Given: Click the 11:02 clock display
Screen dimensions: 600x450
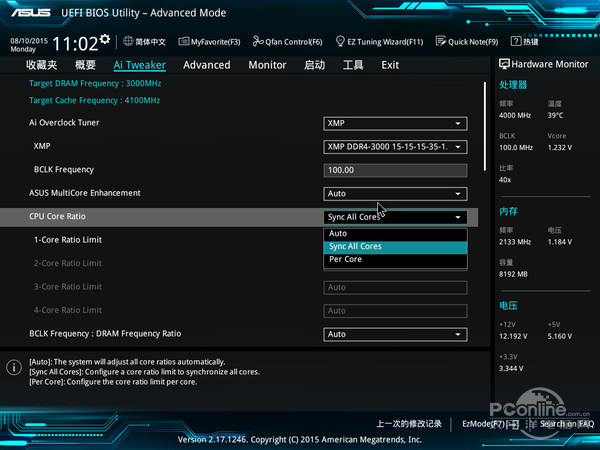Looking at the screenshot, I should (75, 43).
